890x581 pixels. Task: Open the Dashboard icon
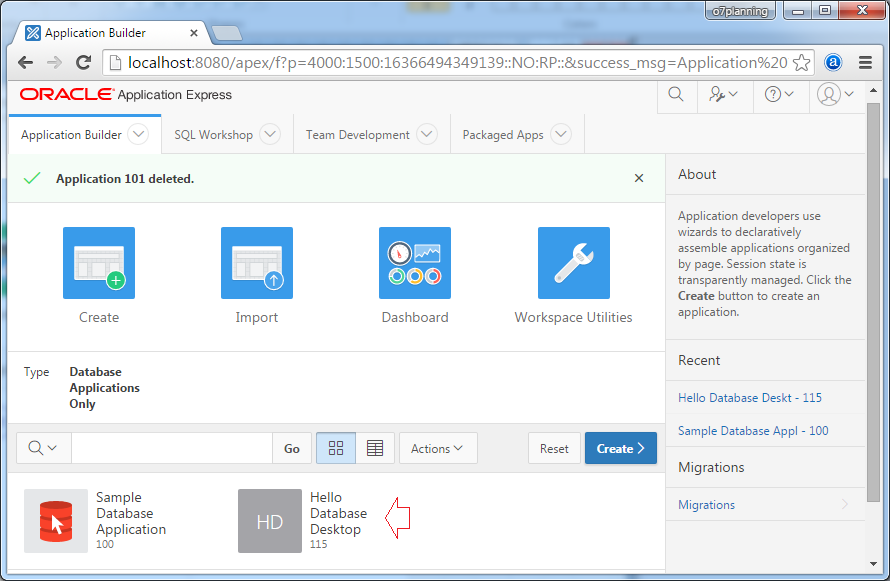point(415,263)
